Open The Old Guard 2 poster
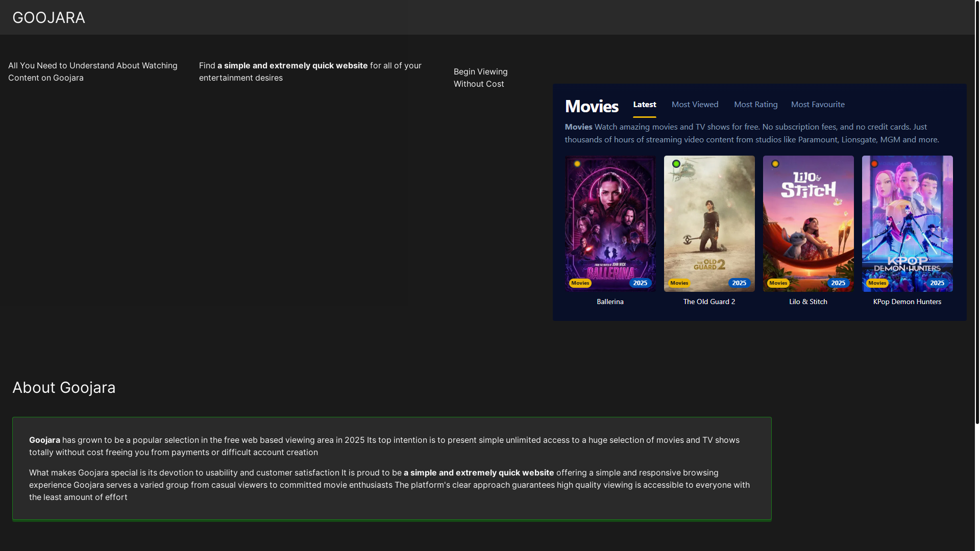The image size is (980, 551). tap(709, 223)
